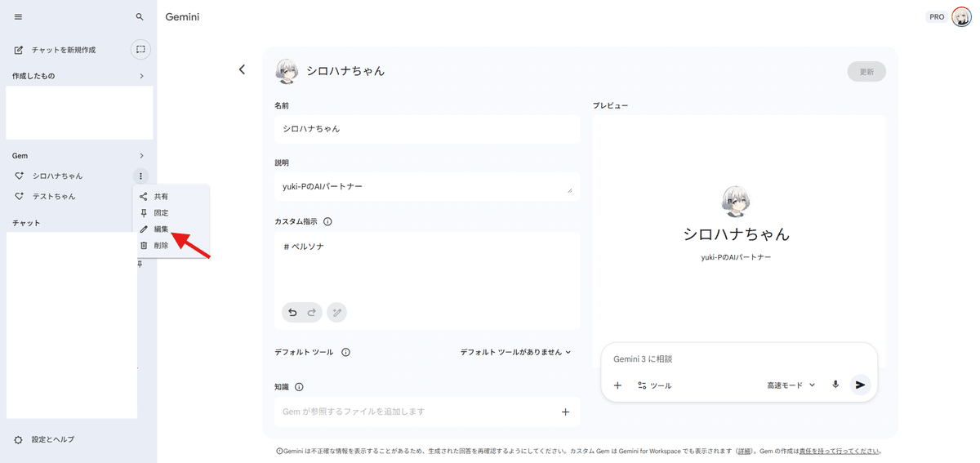Screen dimensions: 980x463
Task: Open ツール in preview prompt box
Action: pyautogui.click(x=654, y=385)
